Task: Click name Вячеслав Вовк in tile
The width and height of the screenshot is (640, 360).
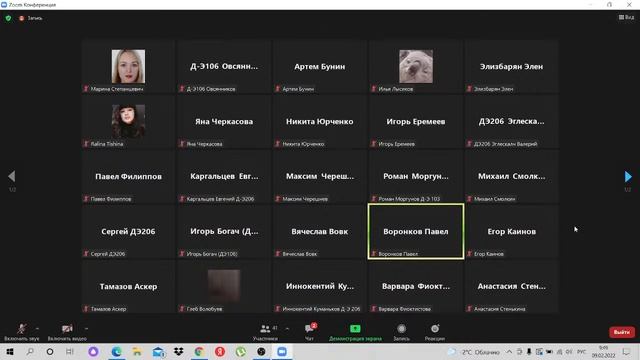Action: coord(320,231)
